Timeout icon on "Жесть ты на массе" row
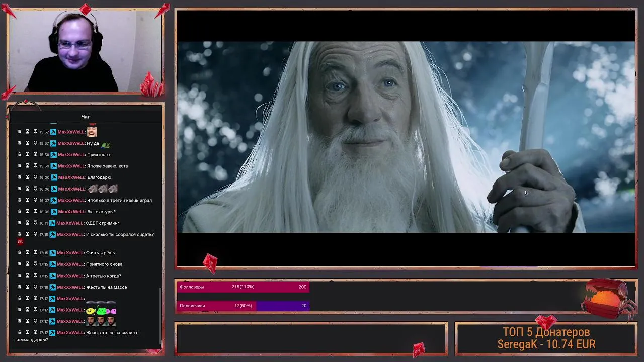 coord(27,287)
